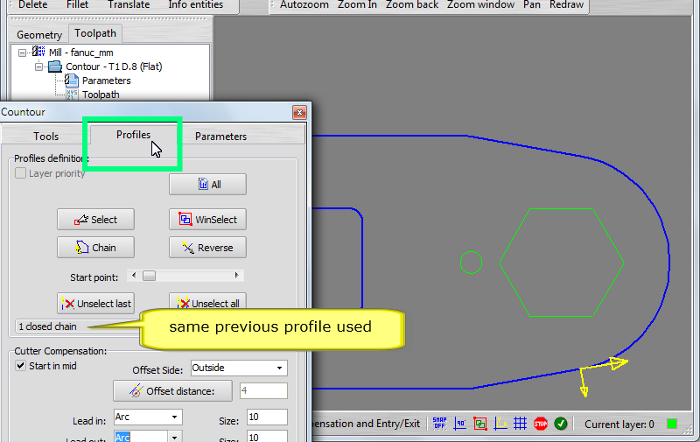This screenshot has height=442, width=700.
Task: Switch to the Geometry tab
Action: (39, 34)
